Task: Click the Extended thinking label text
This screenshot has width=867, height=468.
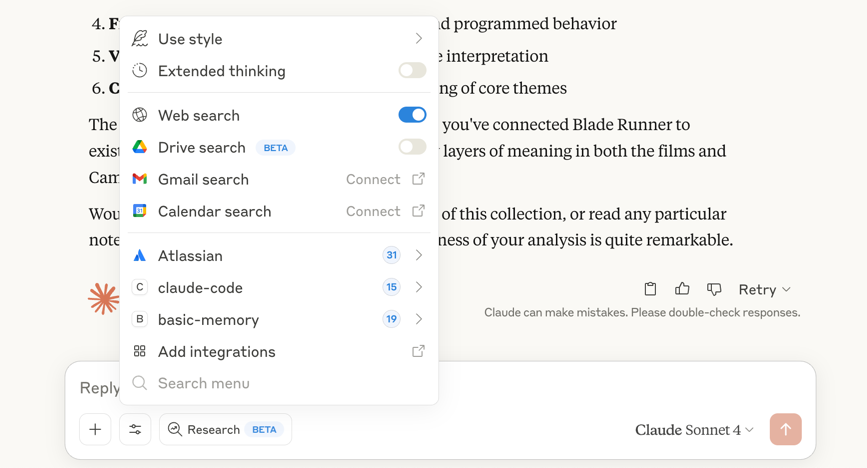Action: pos(222,71)
